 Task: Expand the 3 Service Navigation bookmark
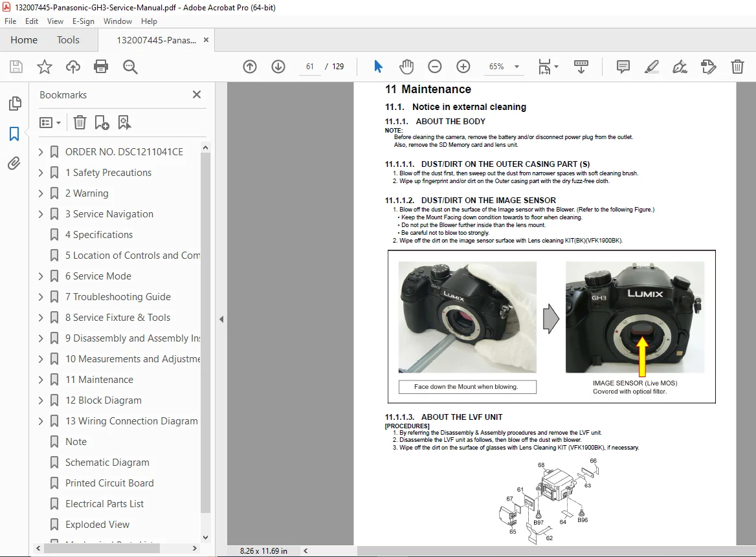coord(41,214)
